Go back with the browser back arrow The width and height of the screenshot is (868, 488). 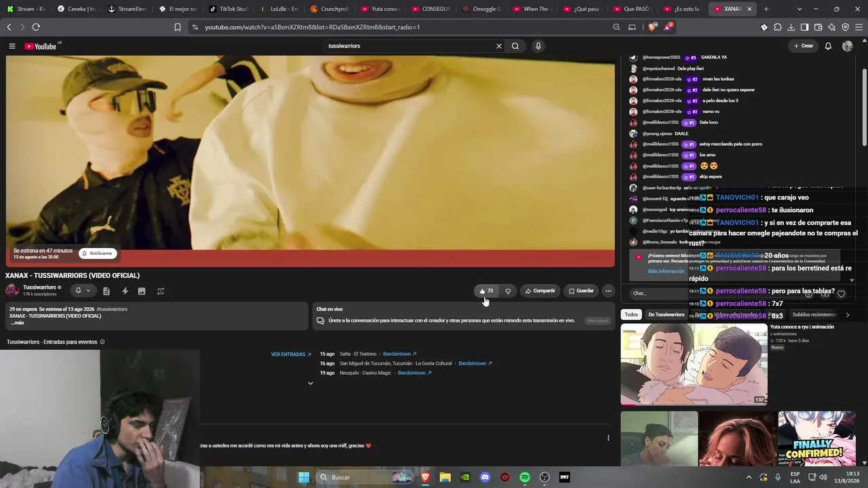click(x=9, y=27)
